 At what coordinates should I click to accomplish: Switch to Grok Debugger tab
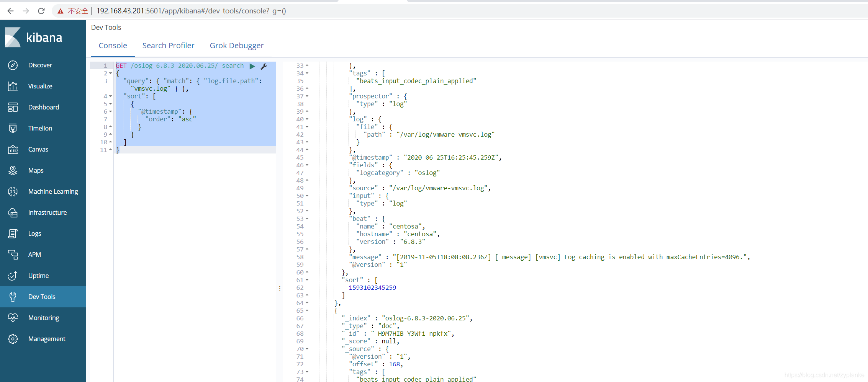236,46
